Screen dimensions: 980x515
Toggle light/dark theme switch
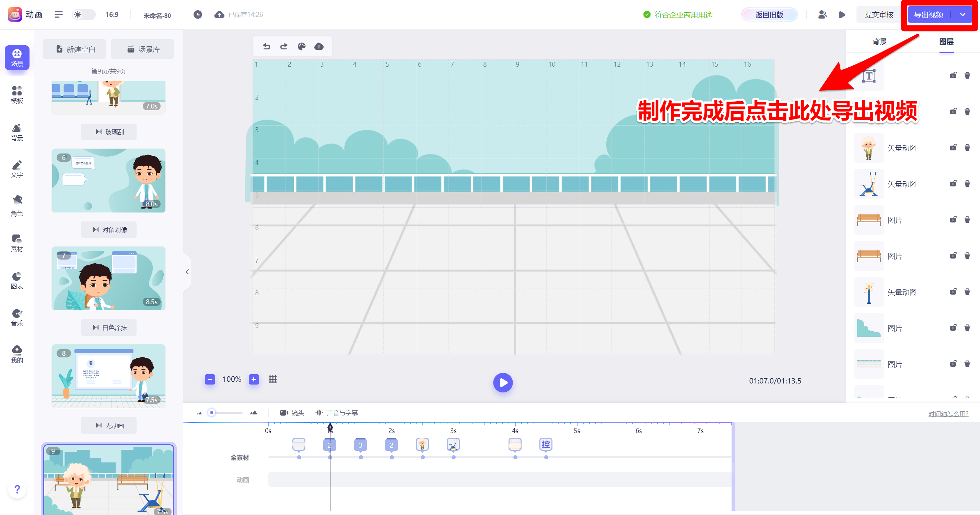click(x=84, y=14)
